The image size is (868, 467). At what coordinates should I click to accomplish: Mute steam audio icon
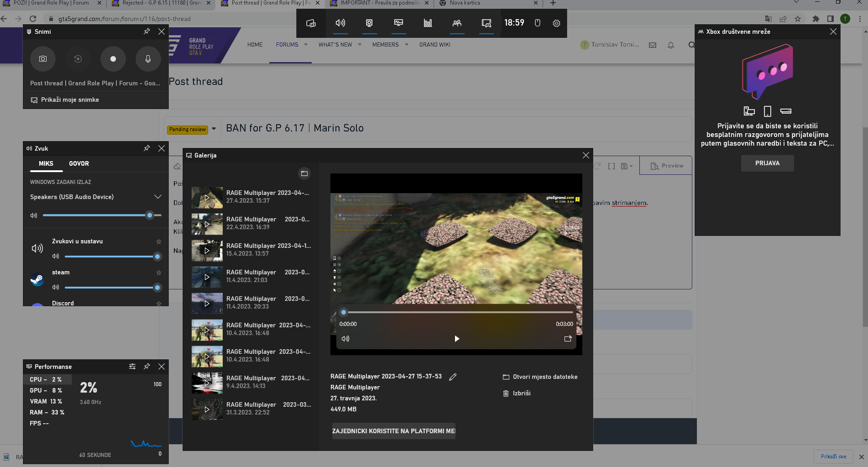click(x=56, y=288)
